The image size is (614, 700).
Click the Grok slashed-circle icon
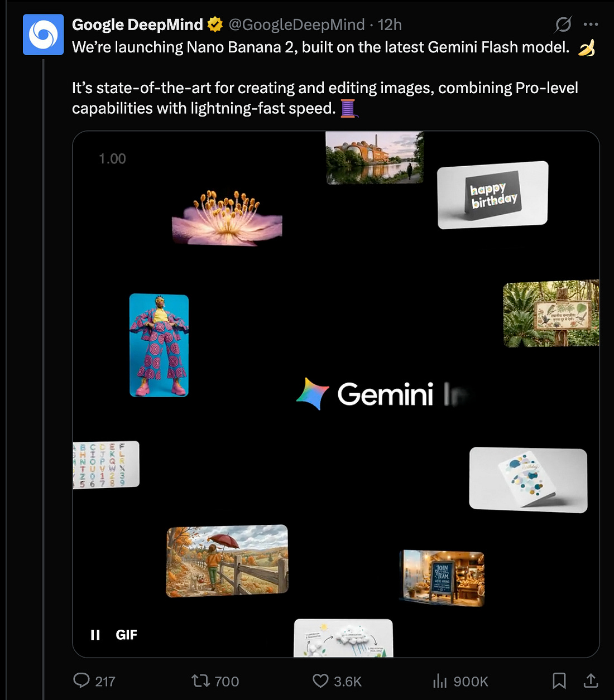tap(563, 25)
